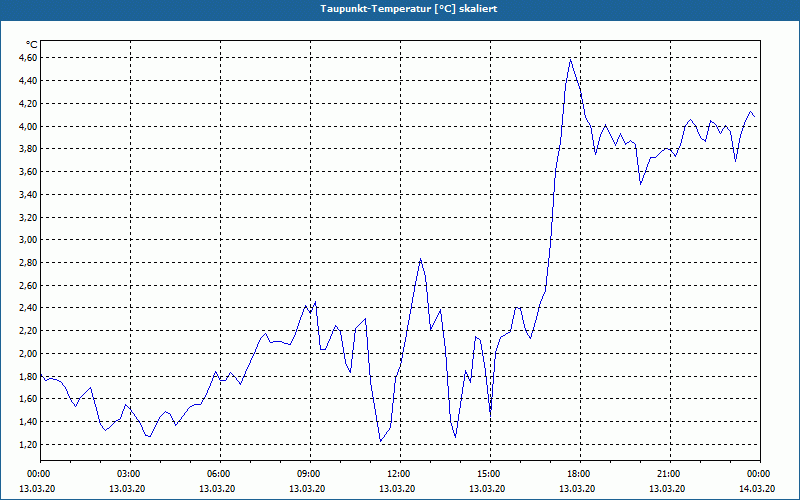Screen dimensions: 800x500
Task: Select the '21:00' time axis label
Action: (x=670, y=474)
